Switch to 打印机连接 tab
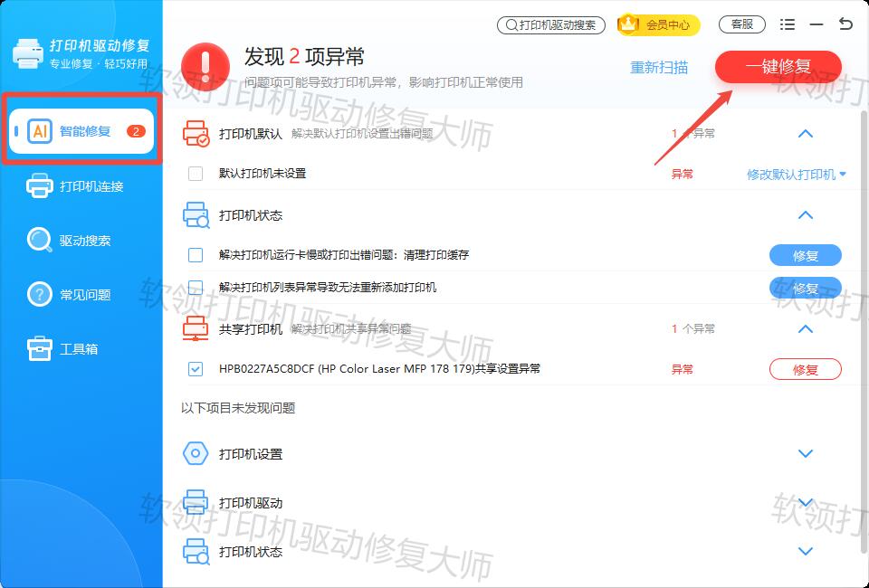The width and height of the screenshot is (869, 588). pyautogui.click(x=81, y=186)
